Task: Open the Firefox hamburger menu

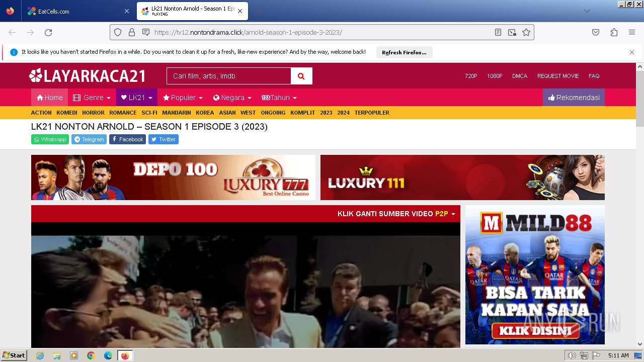Action: tap(632, 32)
